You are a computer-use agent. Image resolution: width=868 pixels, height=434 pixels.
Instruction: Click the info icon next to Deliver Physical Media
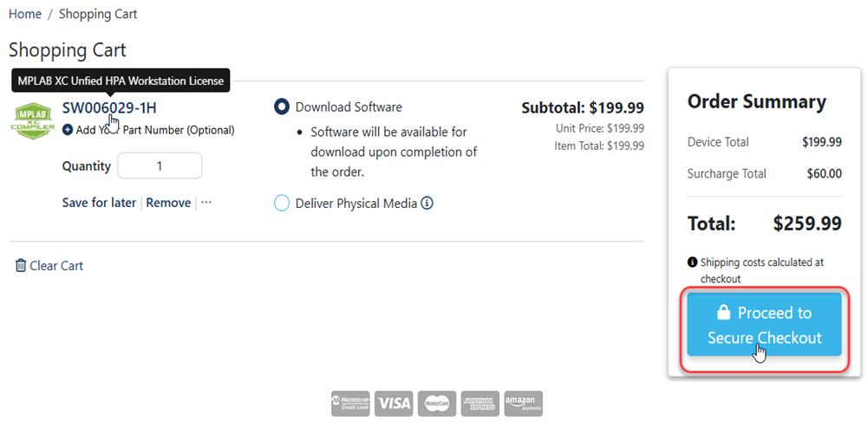pos(427,204)
